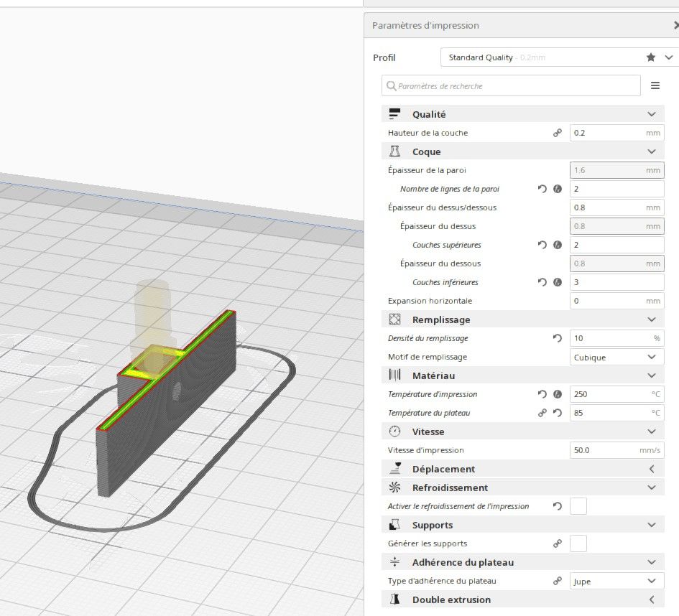The image size is (679, 616).
Task: Reset Nombre de lignes de la paroi
Action: [x=542, y=189]
